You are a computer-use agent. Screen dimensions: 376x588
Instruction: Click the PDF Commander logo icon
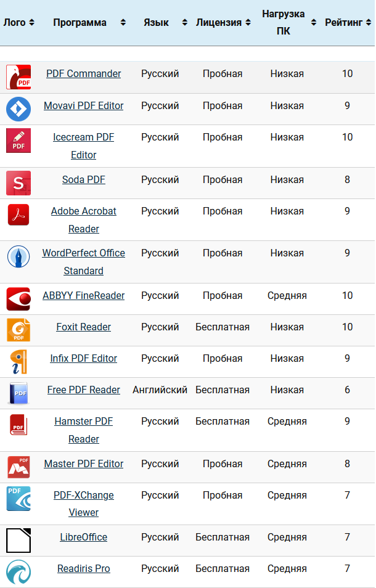(x=18, y=77)
